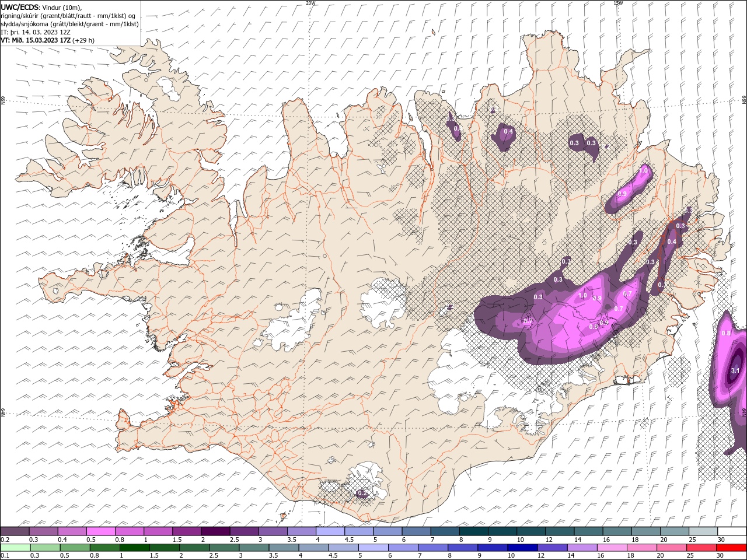Click the white 30 swatch in the upper legend row
This screenshot has height=560, width=747.
(731, 531)
